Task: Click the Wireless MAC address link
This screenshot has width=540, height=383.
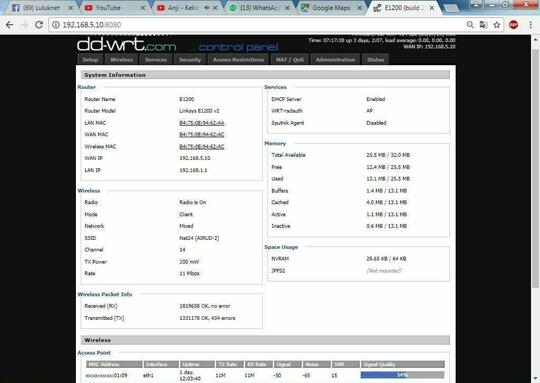Action: tap(201, 147)
